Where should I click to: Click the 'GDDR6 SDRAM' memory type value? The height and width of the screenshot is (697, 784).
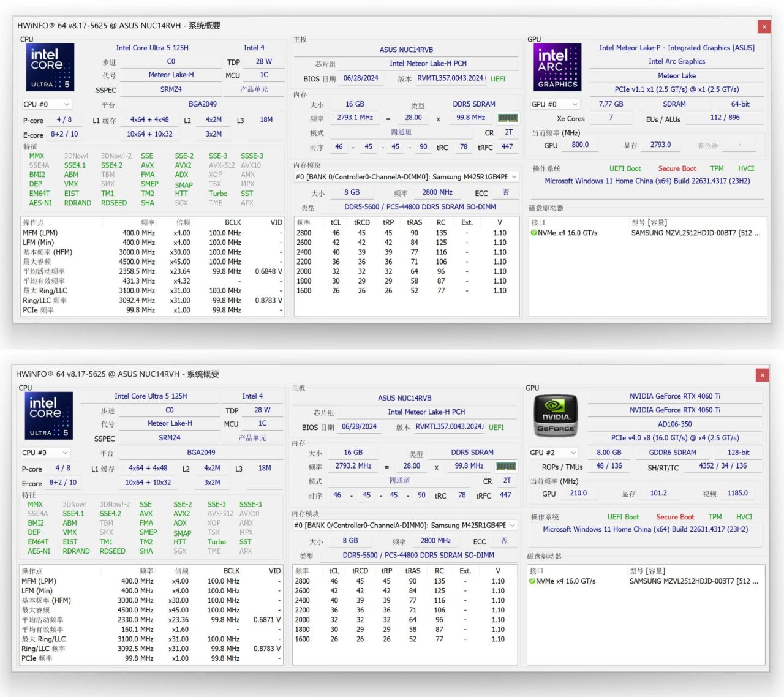pos(673,453)
